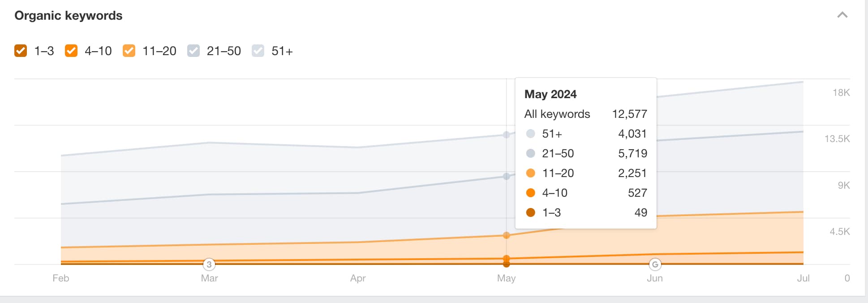Viewport: 868px width, 303px height.
Task: Click the 21–50 data point at May
Action: point(506,176)
